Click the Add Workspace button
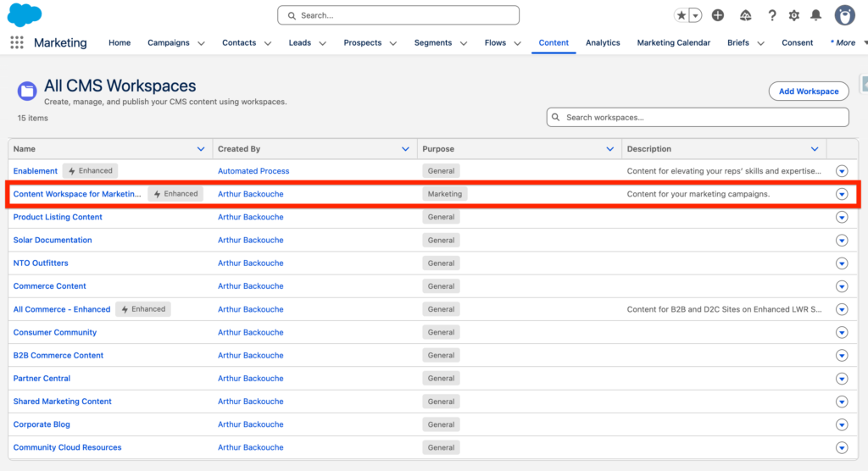 coord(809,91)
